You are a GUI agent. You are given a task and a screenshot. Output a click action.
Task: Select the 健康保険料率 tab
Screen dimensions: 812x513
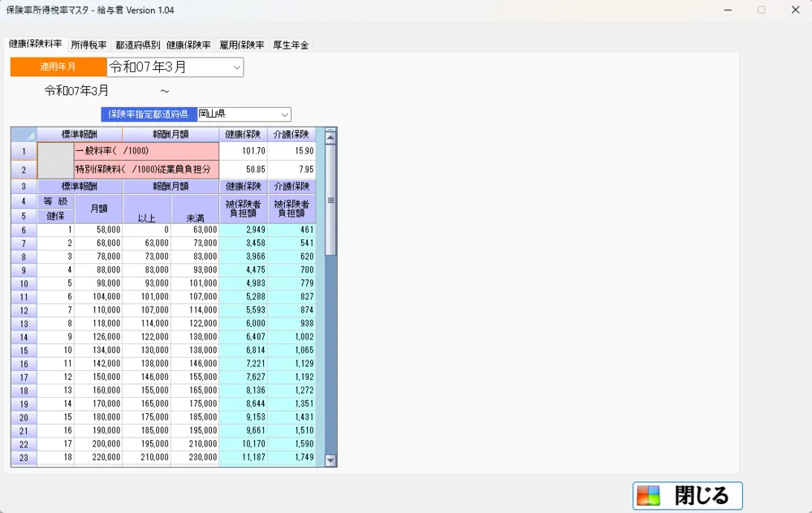coord(35,44)
